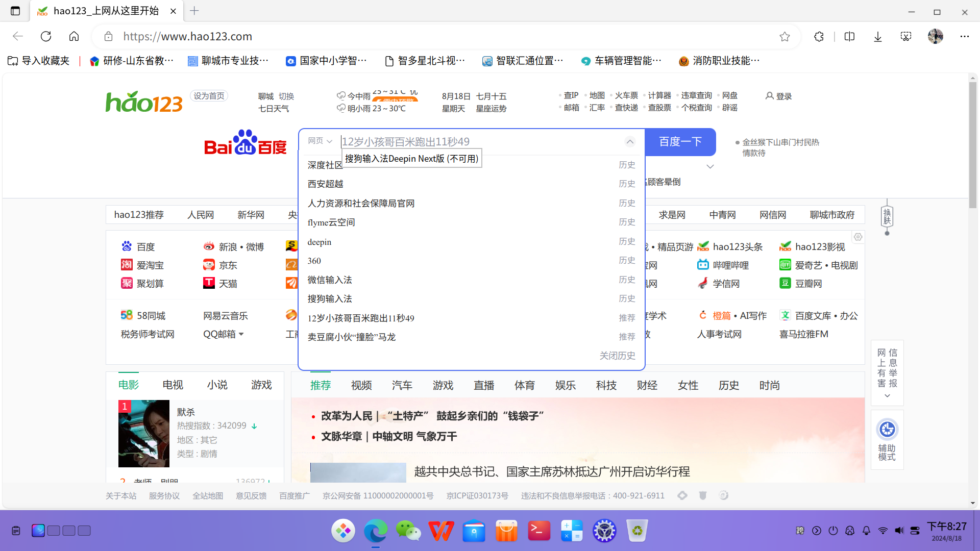The width and height of the screenshot is (980, 551).
Task: Add this page to favorites
Action: pos(785,36)
